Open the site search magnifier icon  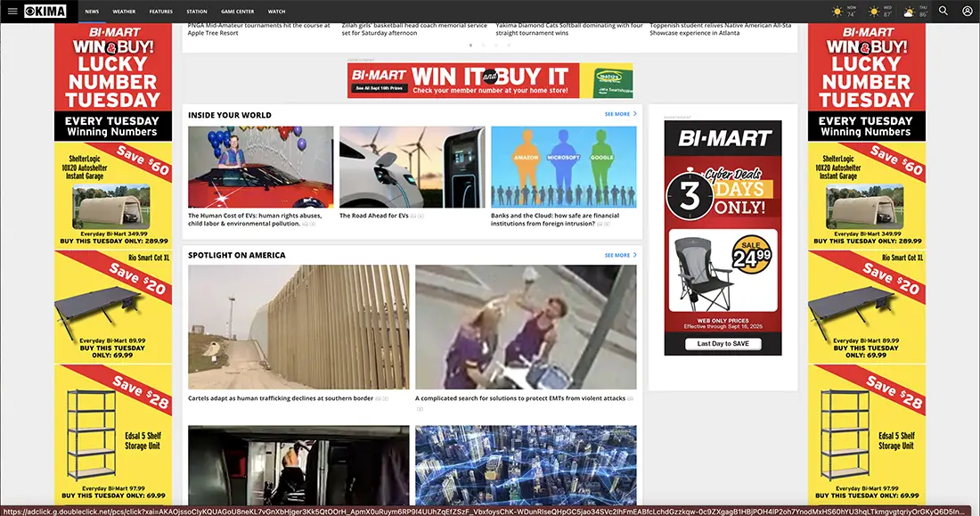coord(943,12)
